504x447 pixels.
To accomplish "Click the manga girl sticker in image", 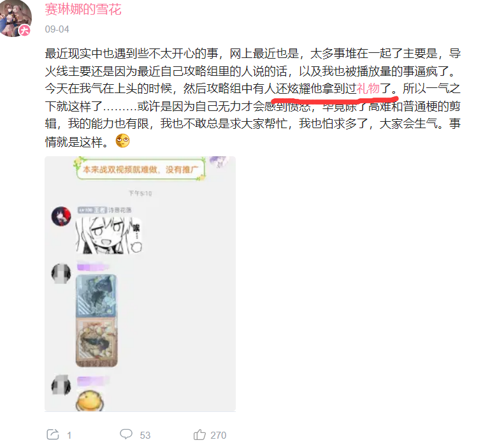I will [x=109, y=235].
